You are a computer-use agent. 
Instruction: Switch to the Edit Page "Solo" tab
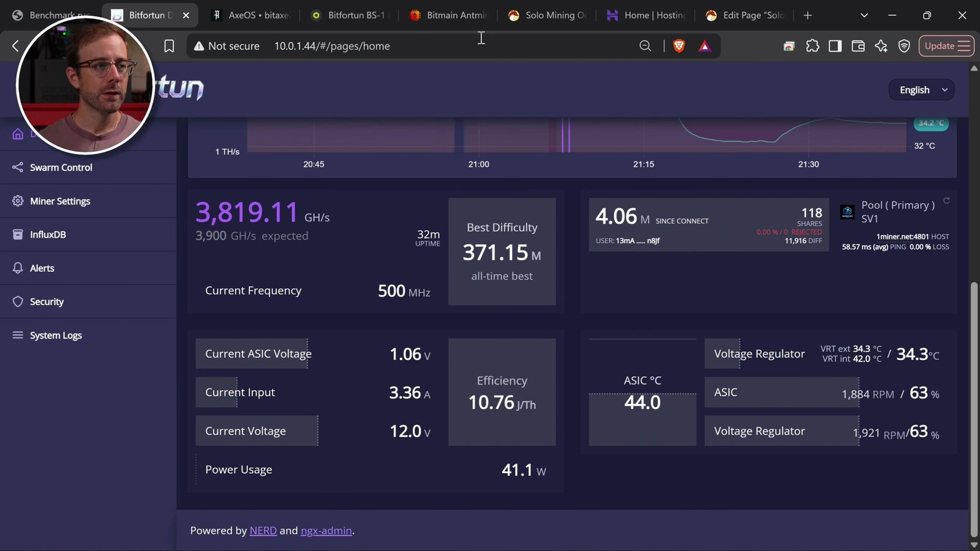(745, 15)
